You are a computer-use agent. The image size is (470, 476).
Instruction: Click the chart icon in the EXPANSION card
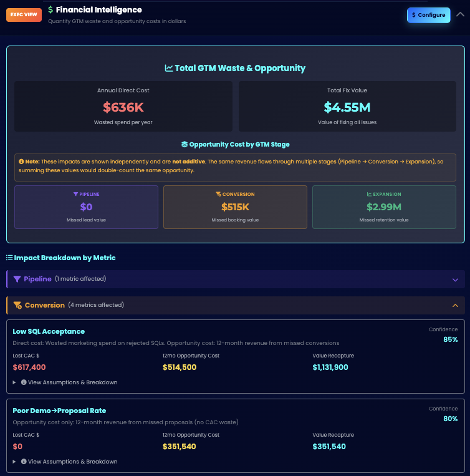369,194
